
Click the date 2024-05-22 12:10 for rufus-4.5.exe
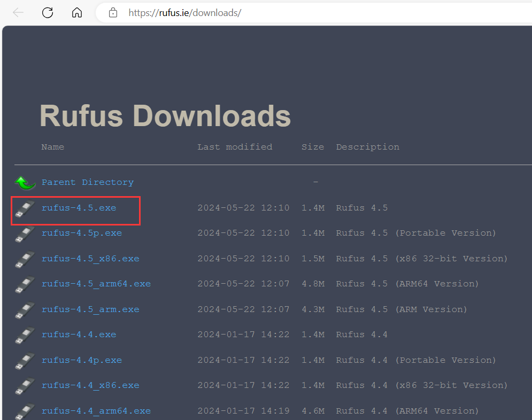click(x=243, y=208)
